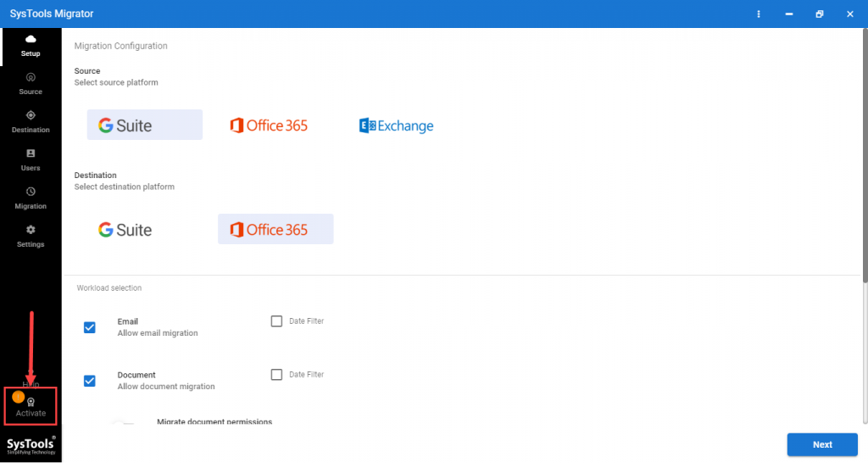Open the Migration sidebar section
The width and height of the screenshot is (868, 463).
point(31,192)
